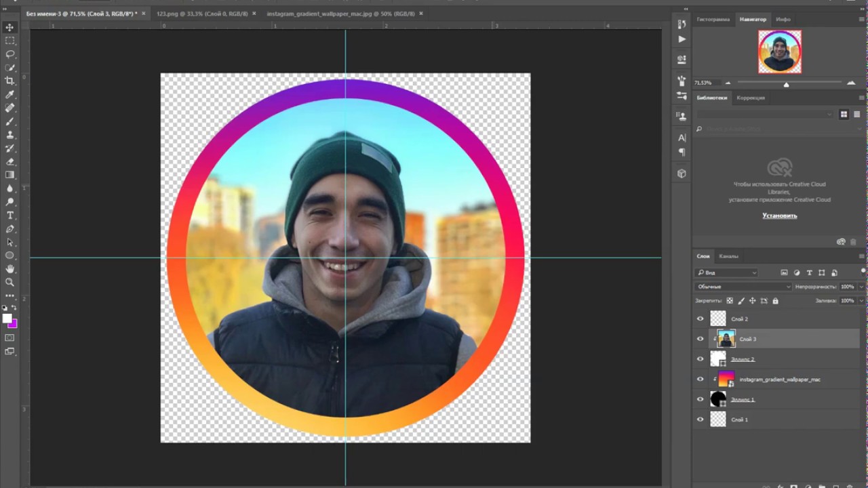Open the History panel icon

coord(682,24)
